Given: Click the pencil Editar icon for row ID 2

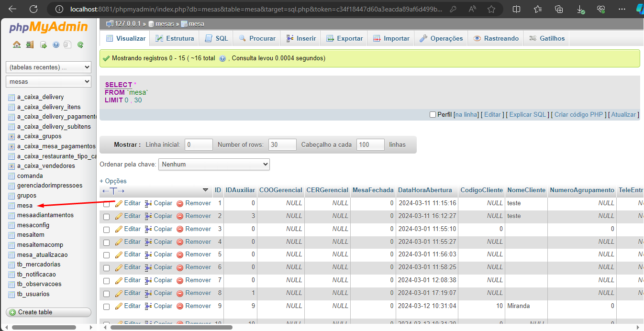Looking at the screenshot, I should pyautogui.click(x=119, y=216).
